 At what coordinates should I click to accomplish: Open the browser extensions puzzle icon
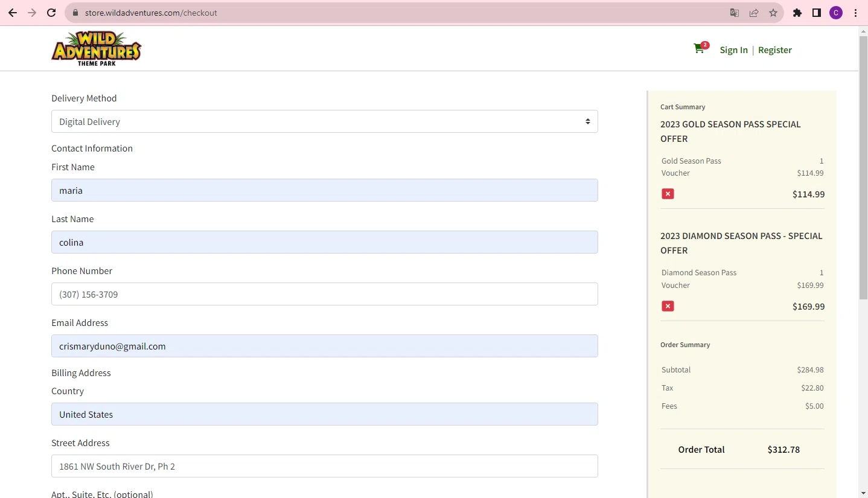point(797,13)
